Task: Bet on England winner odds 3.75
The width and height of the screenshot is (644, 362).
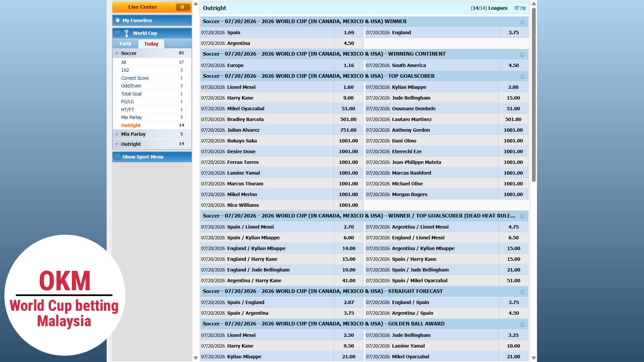Action: click(x=514, y=33)
